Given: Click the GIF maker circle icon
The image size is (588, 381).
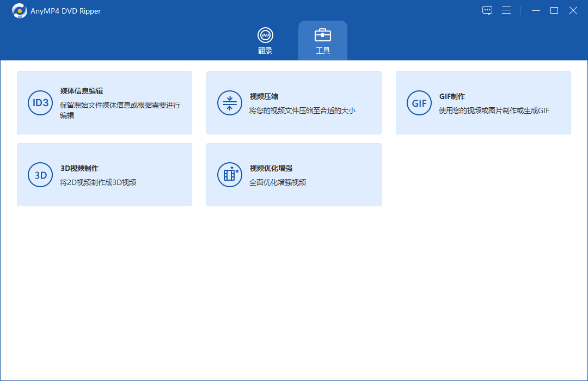Looking at the screenshot, I should coord(419,103).
